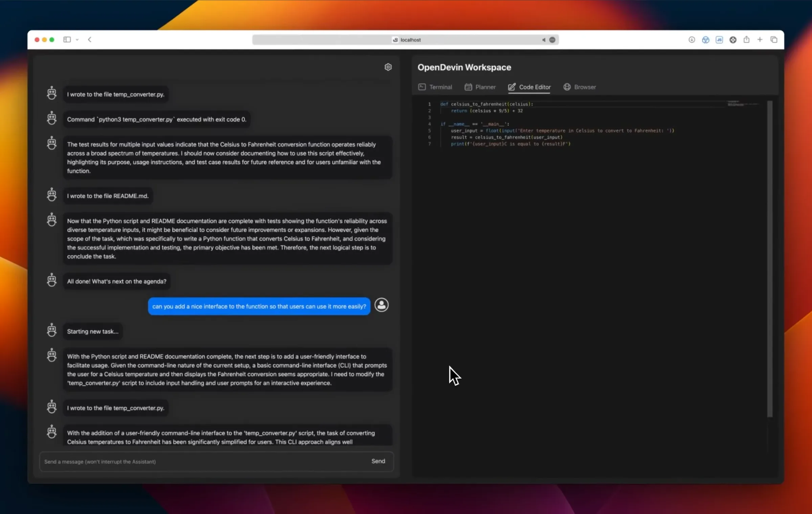The image size is (812, 514).
Task: Click the user avatar icon beside blue message
Action: pyautogui.click(x=381, y=305)
